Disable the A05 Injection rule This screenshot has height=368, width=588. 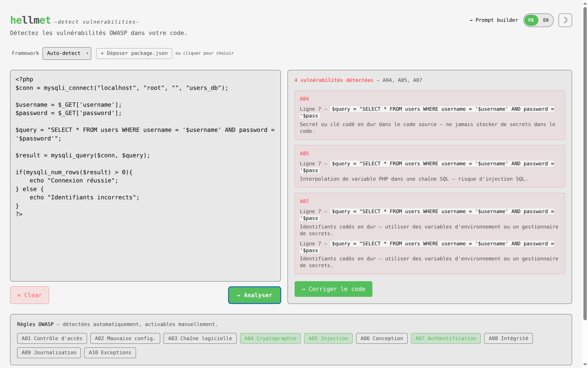coord(328,338)
